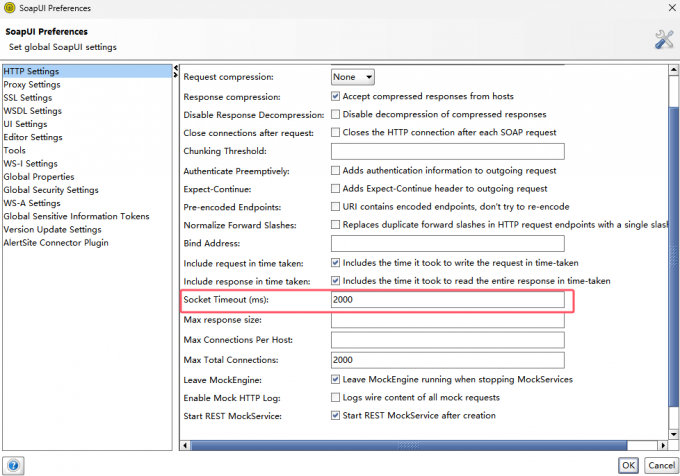680x476 pixels.
Task: Focus the Chunking Threshold input field
Action: point(448,151)
